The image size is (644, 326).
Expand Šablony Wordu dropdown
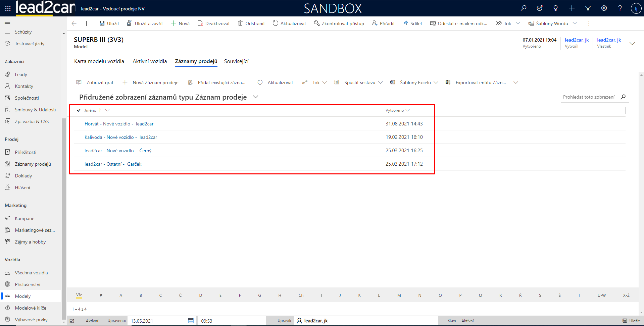point(575,23)
